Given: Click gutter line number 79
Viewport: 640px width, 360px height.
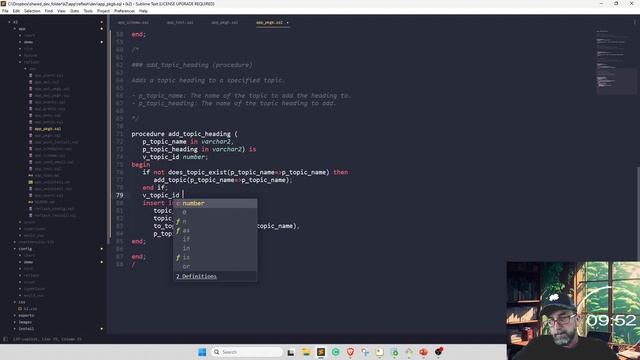Looking at the screenshot, I should (x=120, y=196).
